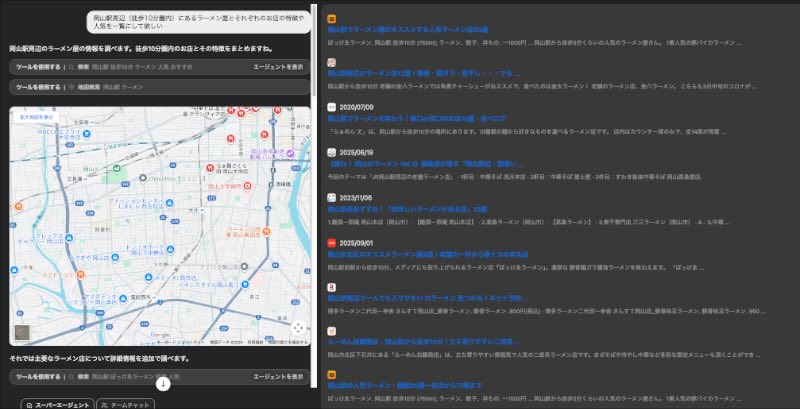Screen dimensions: 800x409
Task: Click the green 岡山駅 station marker on map
Action: (x=116, y=168)
